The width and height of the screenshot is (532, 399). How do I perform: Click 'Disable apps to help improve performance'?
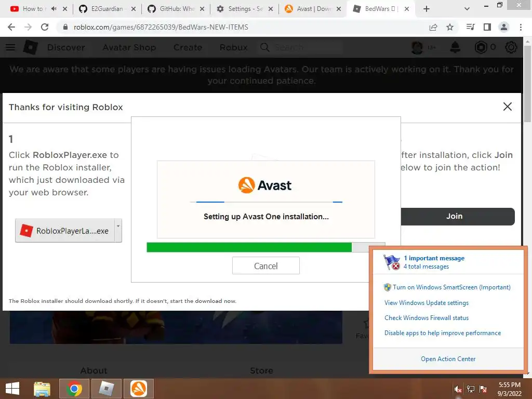443,333
